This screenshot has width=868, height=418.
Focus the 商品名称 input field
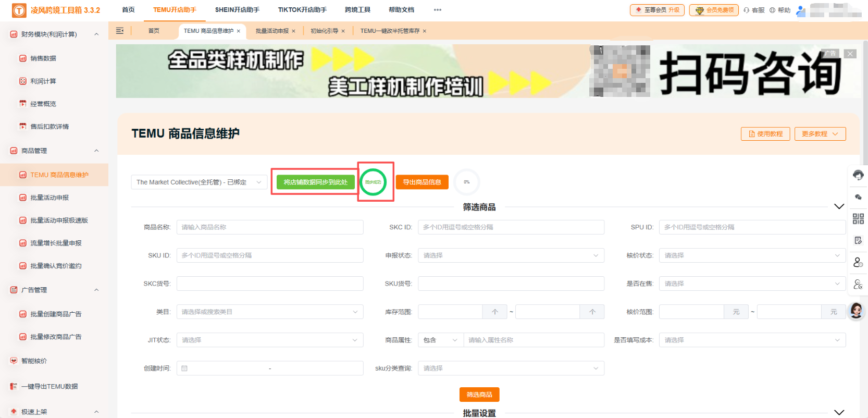270,227
